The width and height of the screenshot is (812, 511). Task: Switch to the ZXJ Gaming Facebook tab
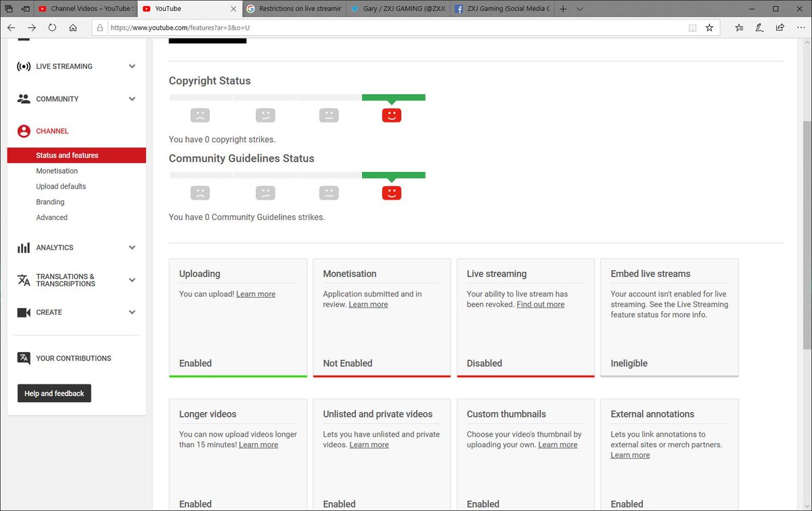[503, 9]
